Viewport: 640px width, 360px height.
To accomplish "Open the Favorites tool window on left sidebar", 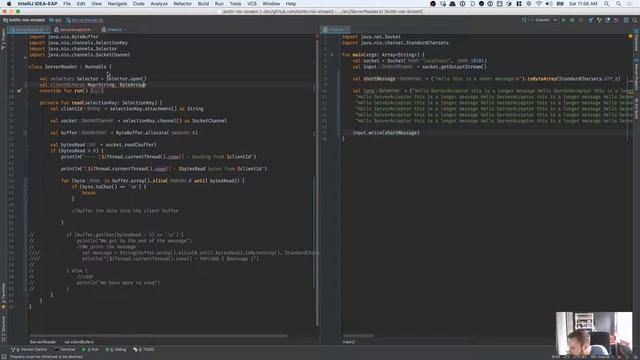I will coord(3,296).
